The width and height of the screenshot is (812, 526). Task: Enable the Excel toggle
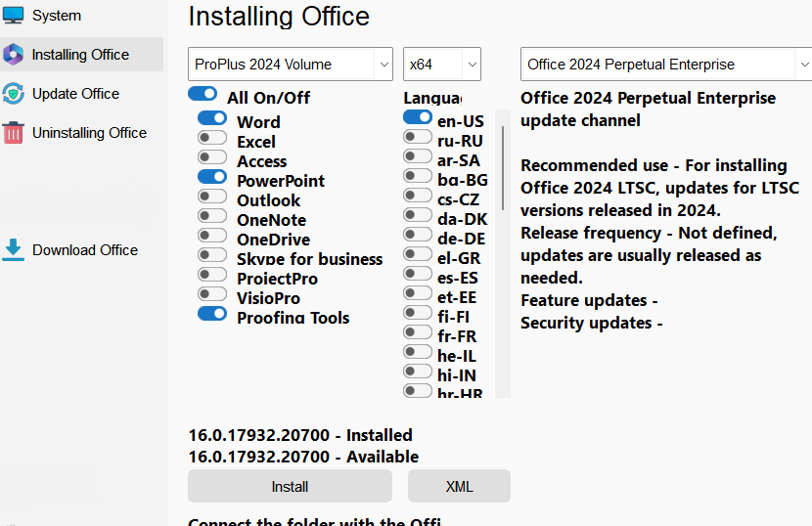[x=211, y=138]
